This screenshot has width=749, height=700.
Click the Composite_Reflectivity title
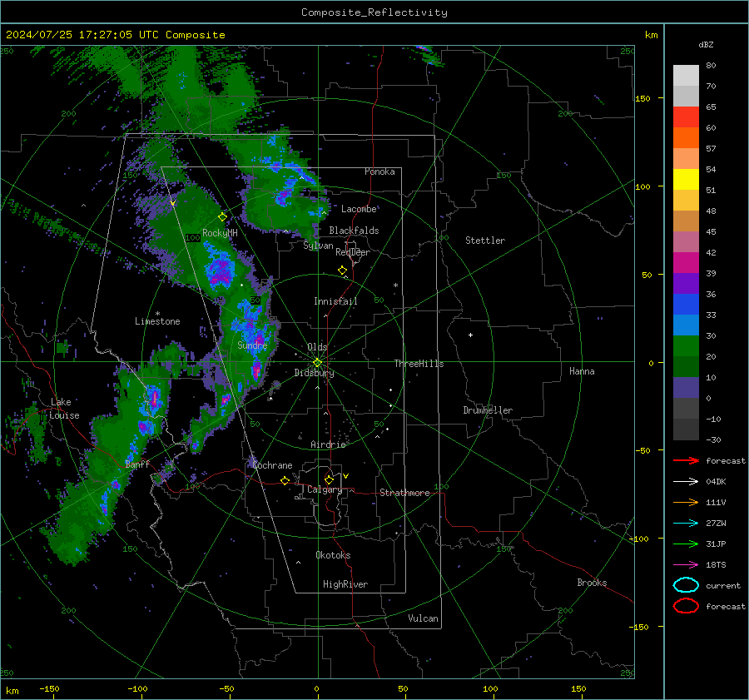(374, 12)
